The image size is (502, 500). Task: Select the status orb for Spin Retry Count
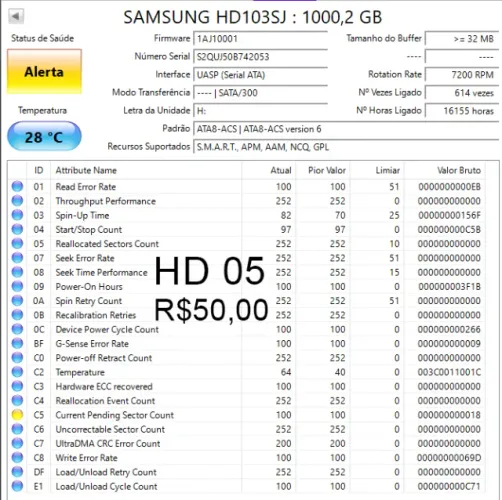click(x=17, y=301)
